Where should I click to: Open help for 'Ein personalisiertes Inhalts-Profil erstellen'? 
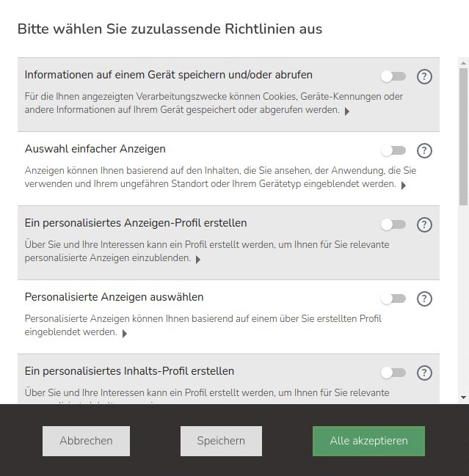click(x=423, y=373)
